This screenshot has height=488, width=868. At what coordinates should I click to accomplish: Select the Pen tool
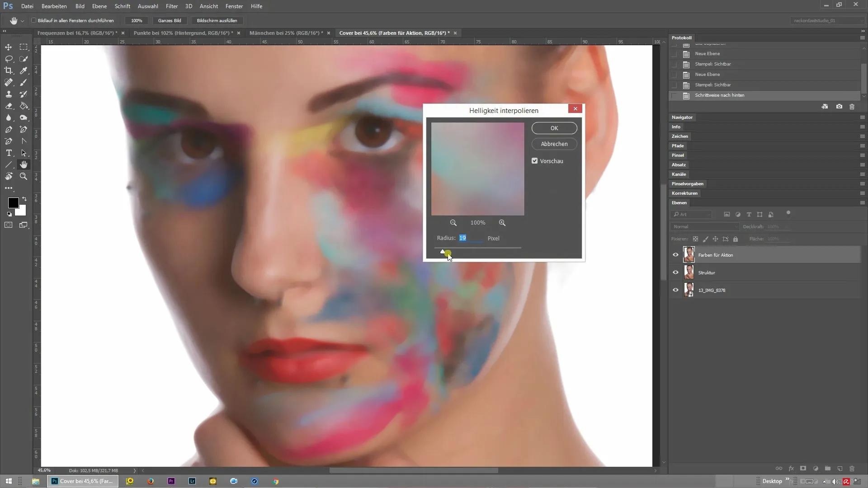9,129
